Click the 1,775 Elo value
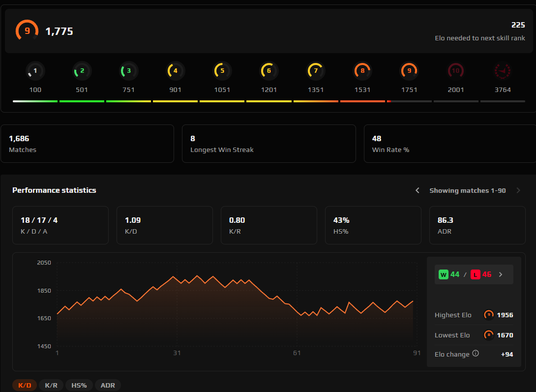This screenshot has height=392, width=536. click(59, 31)
